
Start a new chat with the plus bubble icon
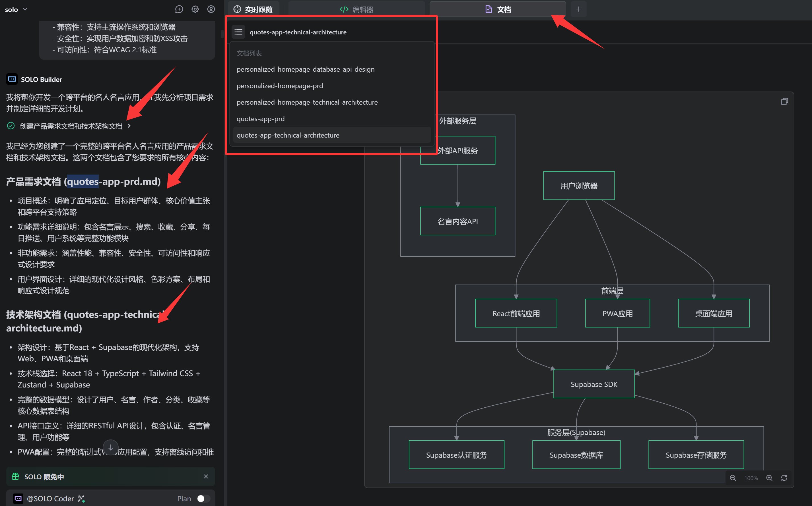(179, 9)
